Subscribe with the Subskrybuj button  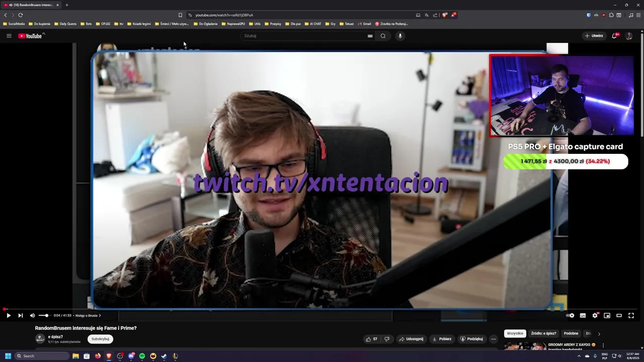(x=100, y=339)
